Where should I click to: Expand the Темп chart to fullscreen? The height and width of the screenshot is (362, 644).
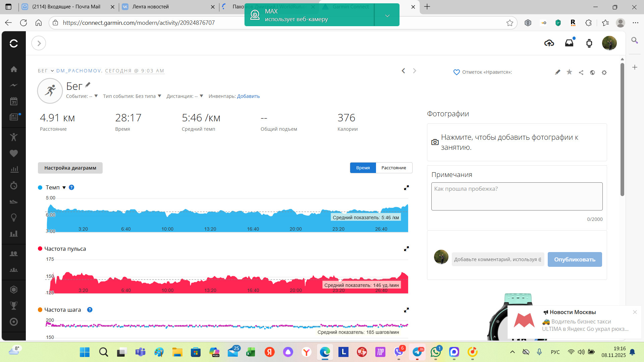(406, 188)
